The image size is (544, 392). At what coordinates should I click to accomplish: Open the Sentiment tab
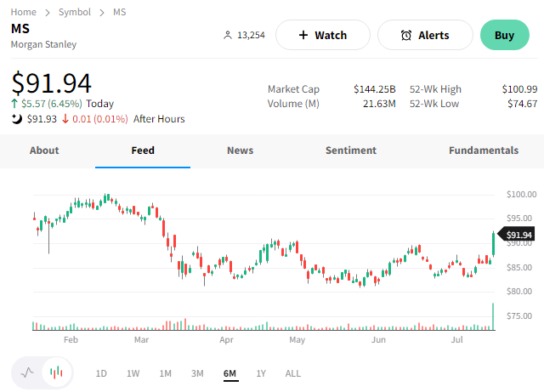point(350,151)
